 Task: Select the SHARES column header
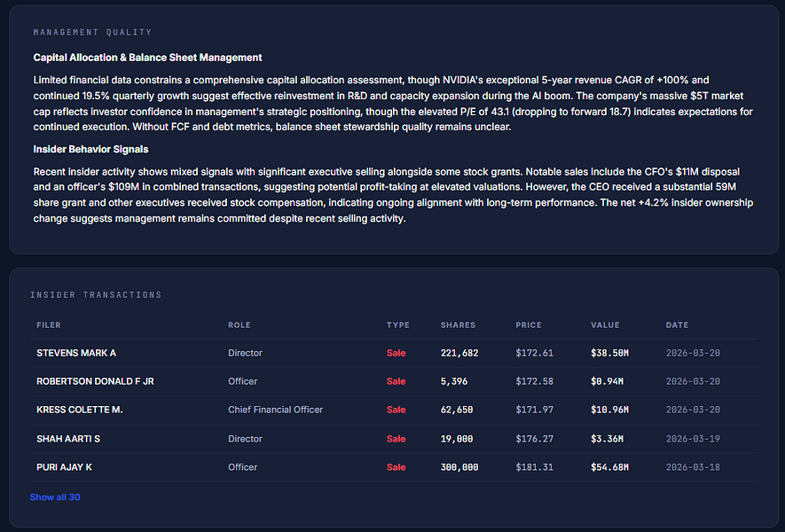(458, 325)
